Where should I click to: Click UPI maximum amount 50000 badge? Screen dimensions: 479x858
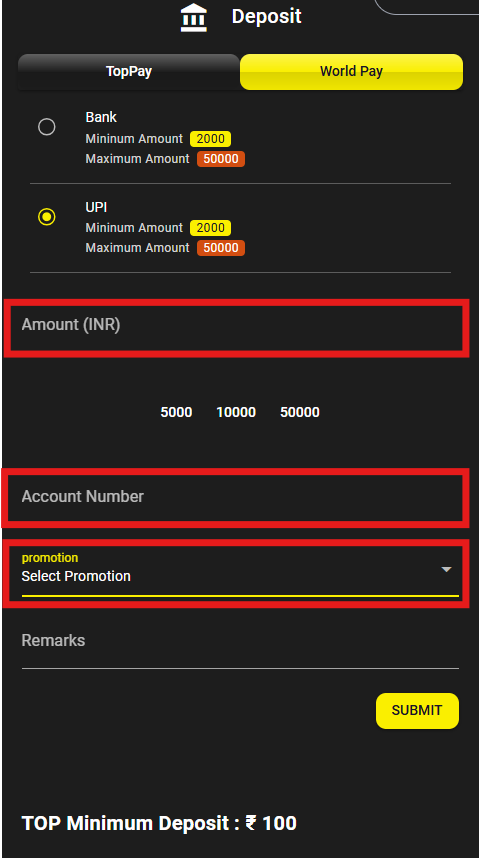coord(221,248)
